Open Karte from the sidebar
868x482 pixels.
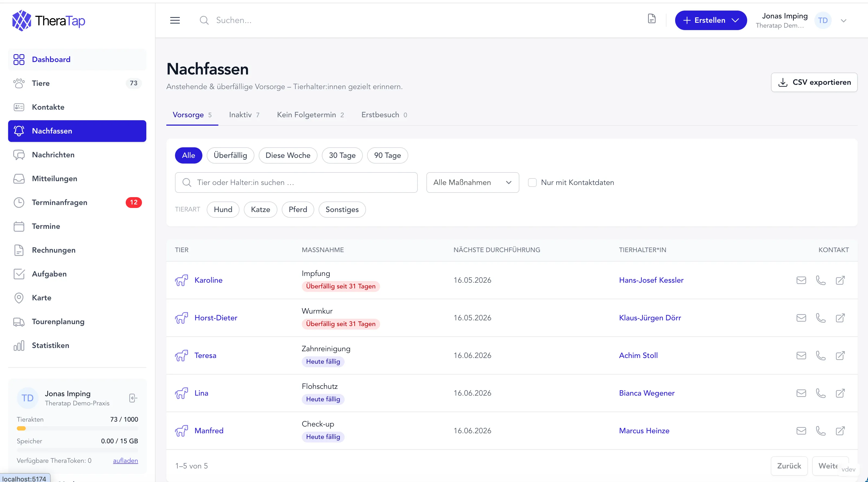coord(77,298)
